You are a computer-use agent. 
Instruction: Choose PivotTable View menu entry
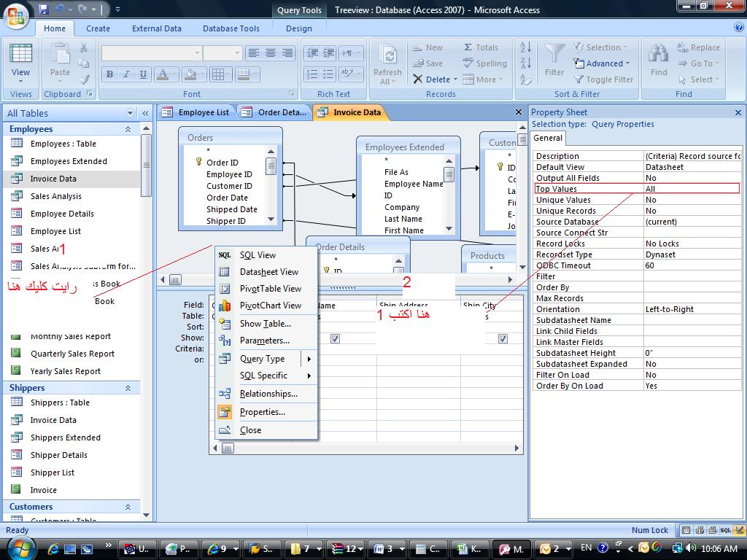point(266,289)
